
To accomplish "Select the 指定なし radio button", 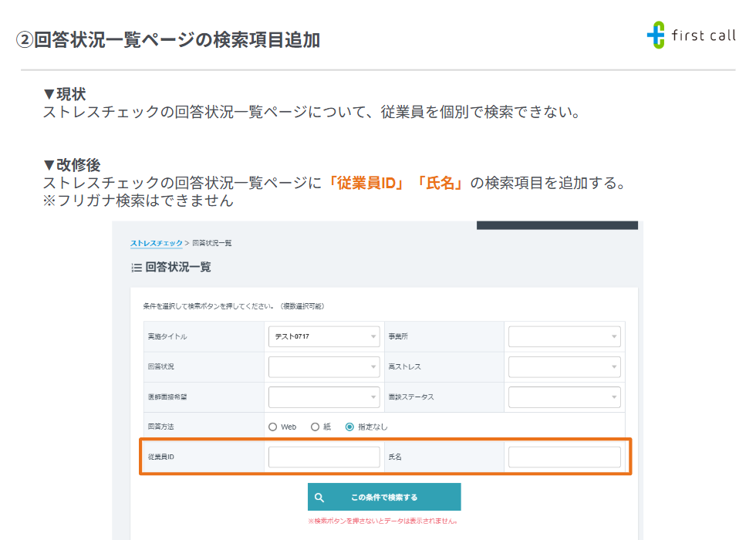I will click(349, 426).
